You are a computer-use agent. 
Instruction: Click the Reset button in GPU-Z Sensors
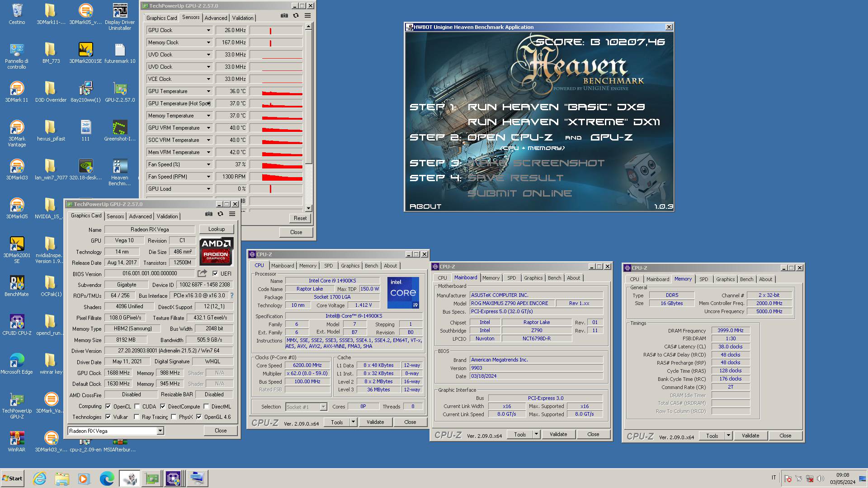[300, 218]
